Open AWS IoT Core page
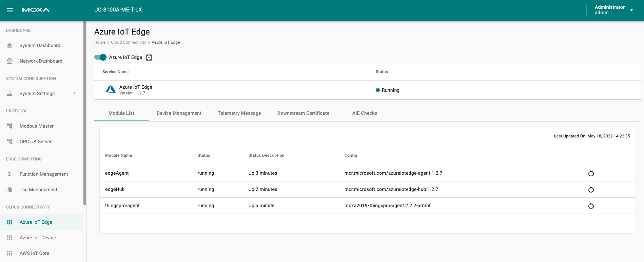 point(34,253)
